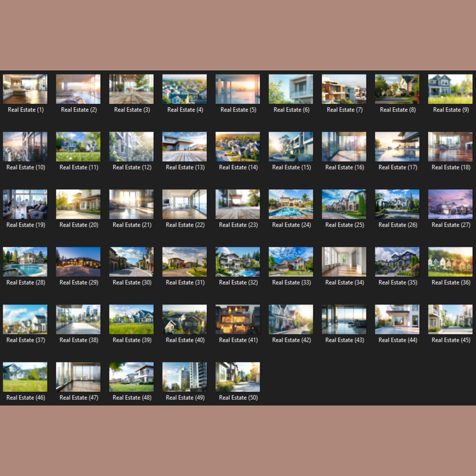Image resolution: width=476 pixels, height=476 pixels.
Task: Choose the Real Estate (45) thumbnail
Action: pos(450,319)
